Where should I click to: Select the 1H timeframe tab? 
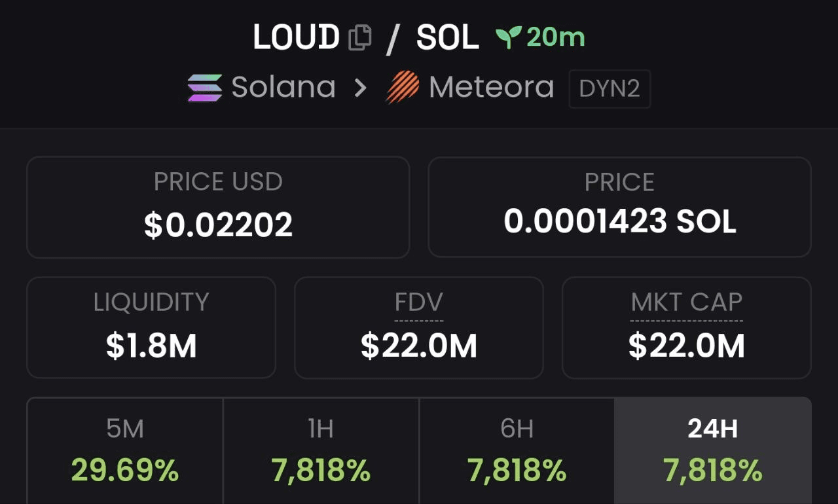(x=321, y=450)
